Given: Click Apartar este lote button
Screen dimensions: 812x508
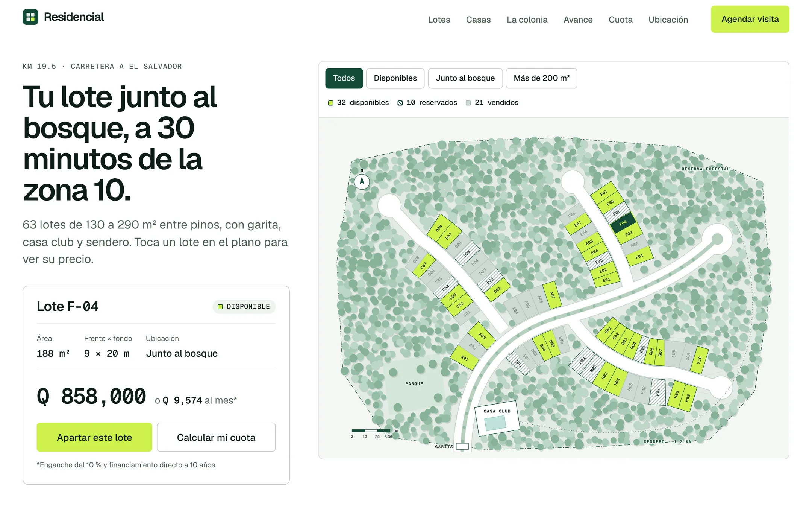Looking at the screenshot, I should tap(94, 437).
